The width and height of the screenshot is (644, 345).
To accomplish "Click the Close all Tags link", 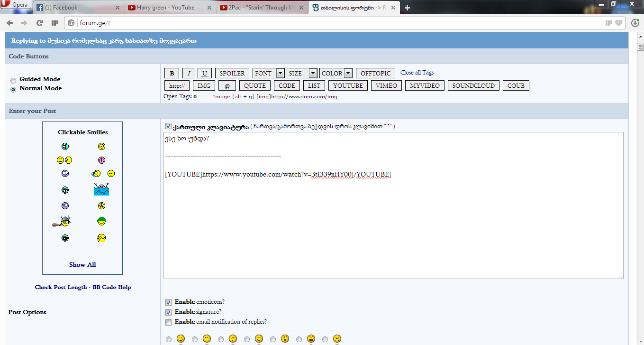I will (417, 73).
